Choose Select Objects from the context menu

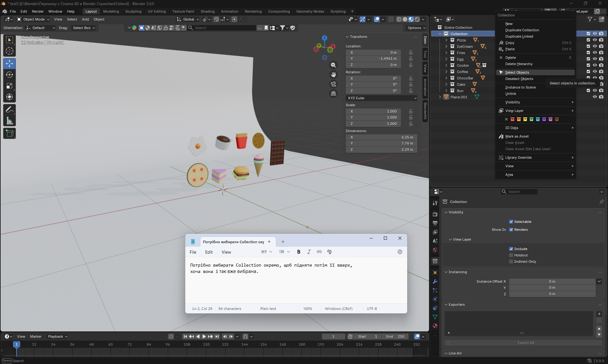point(517,72)
